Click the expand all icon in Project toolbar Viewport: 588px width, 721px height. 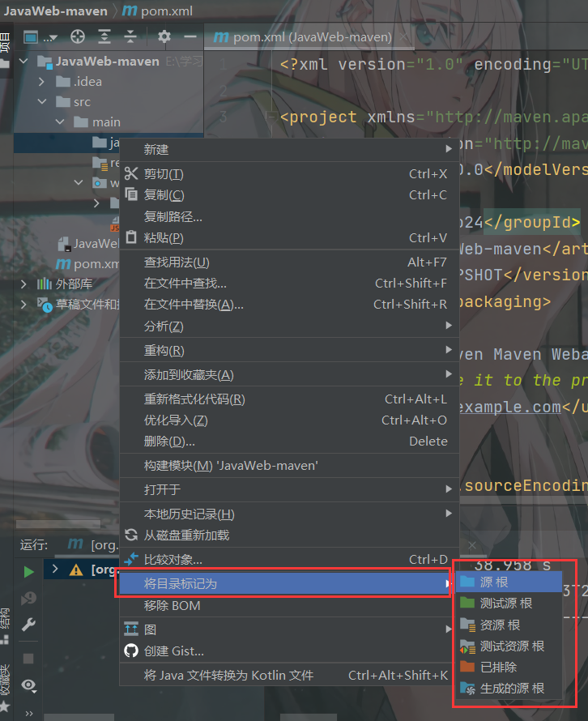point(104,36)
